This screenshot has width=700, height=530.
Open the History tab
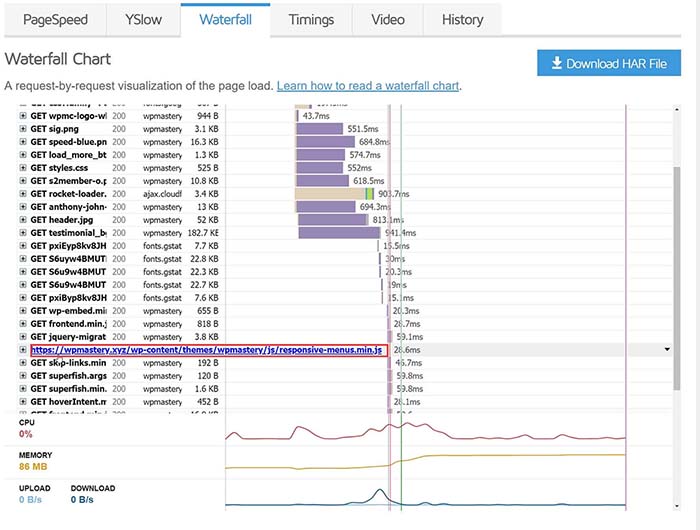pos(462,20)
